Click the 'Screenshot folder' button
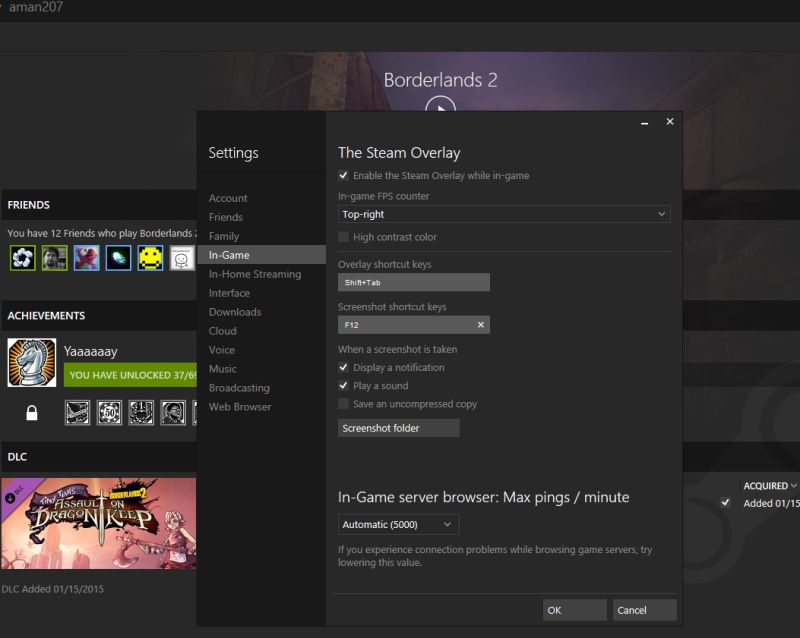800x638 pixels. click(x=398, y=428)
